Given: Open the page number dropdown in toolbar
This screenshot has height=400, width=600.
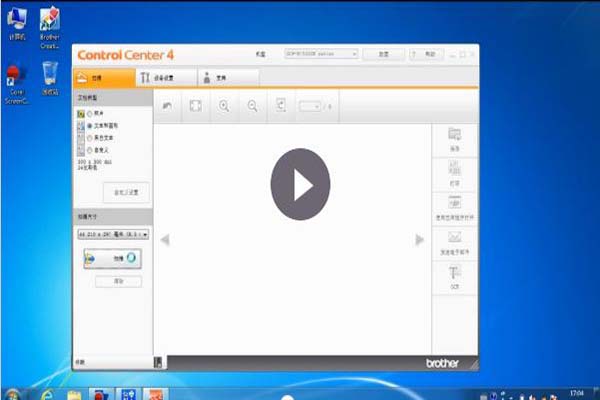Looking at the screenshot, I should click(x=311, y=105).
